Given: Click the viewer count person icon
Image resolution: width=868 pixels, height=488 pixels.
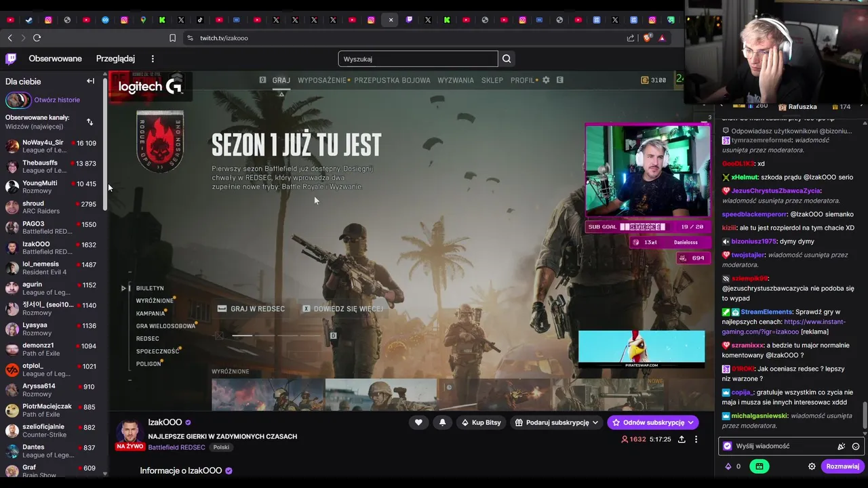Looking at the screenshot, I should (x=625, y=439).
